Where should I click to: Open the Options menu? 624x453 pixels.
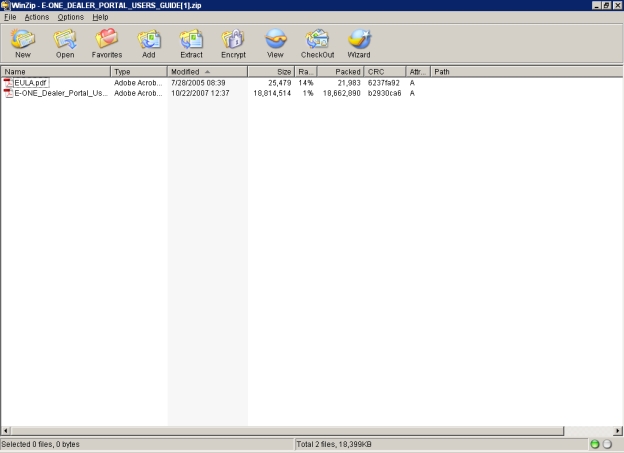70,17
